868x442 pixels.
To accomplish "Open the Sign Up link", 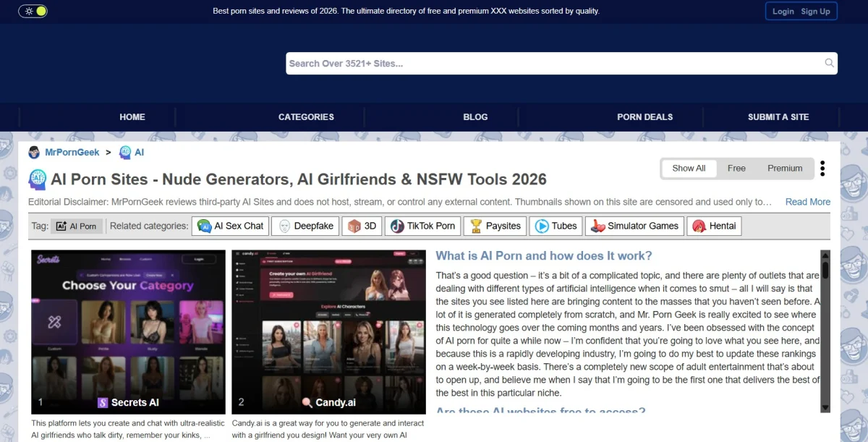I will click(815, 11).
